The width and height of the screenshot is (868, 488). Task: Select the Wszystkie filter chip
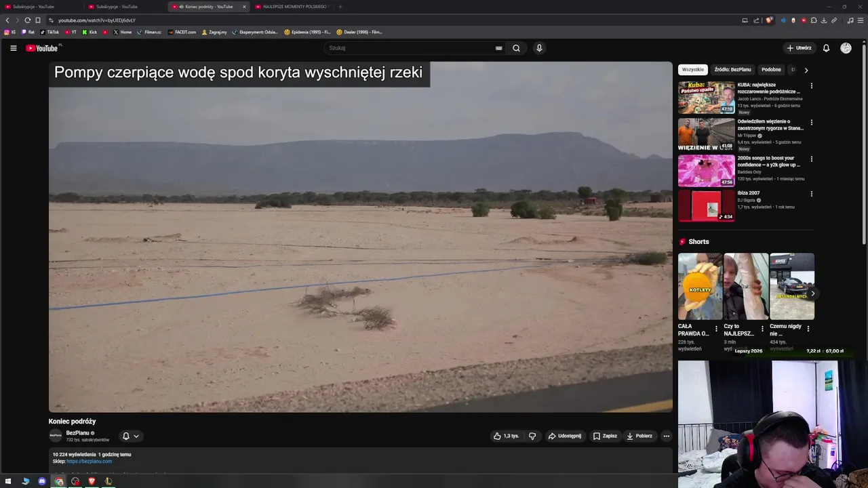point(693,70)
